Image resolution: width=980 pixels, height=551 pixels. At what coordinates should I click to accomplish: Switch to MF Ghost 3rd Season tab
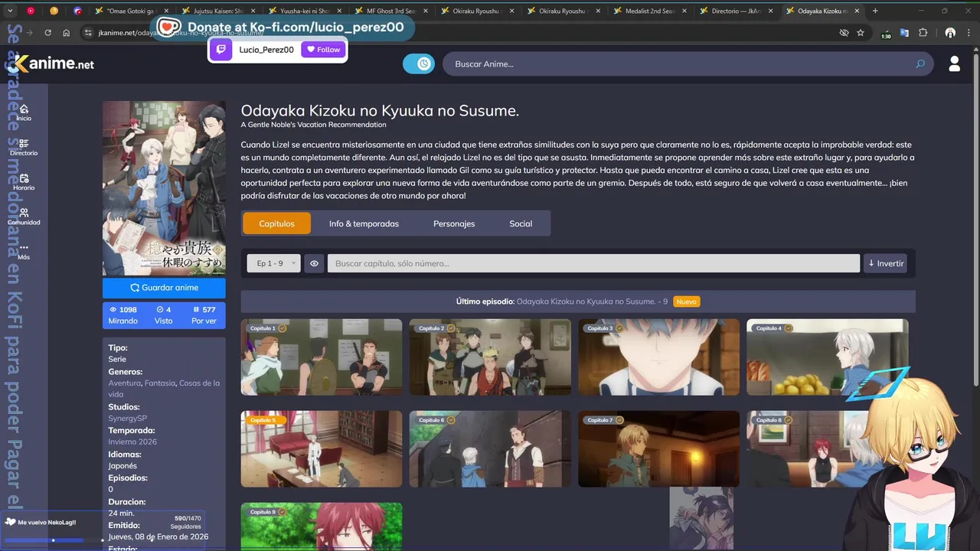(392, 11)
